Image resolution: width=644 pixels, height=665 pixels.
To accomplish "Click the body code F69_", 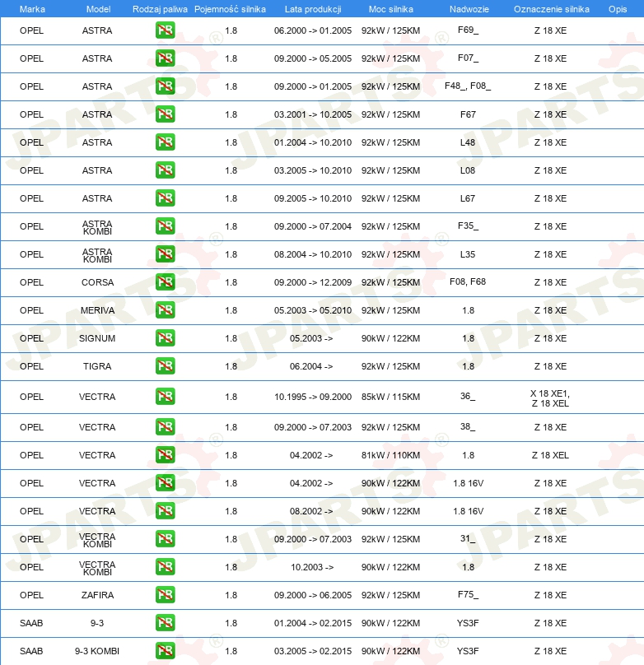I will pos(468,30).
